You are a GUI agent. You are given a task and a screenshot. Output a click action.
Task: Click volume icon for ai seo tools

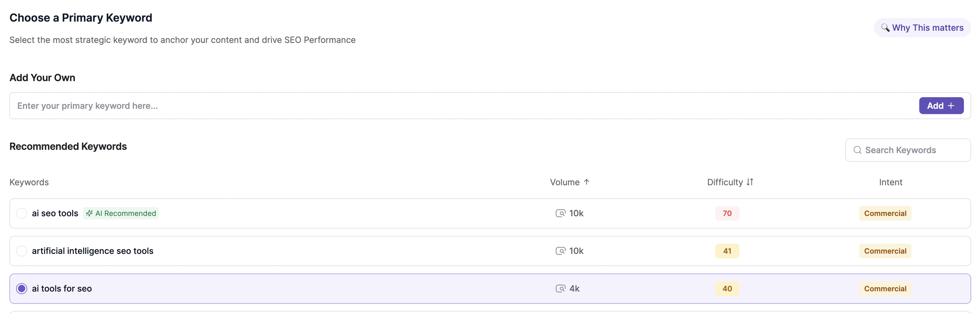click(560, 213)
